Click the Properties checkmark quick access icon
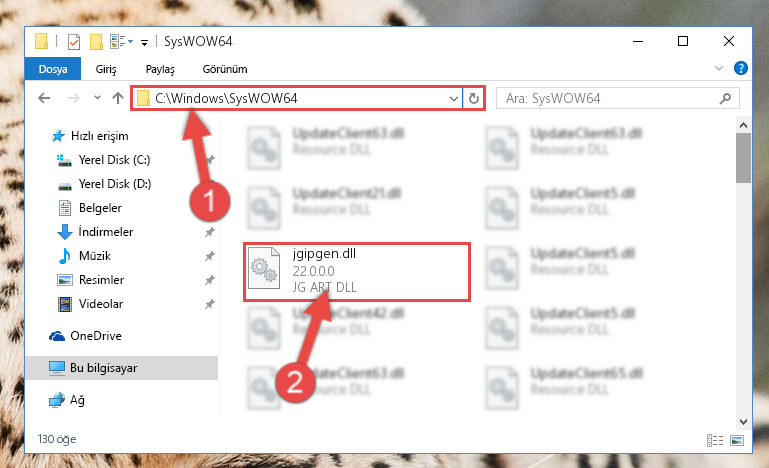The height and width of the screenshot is (468, 769). pos(74,42)
